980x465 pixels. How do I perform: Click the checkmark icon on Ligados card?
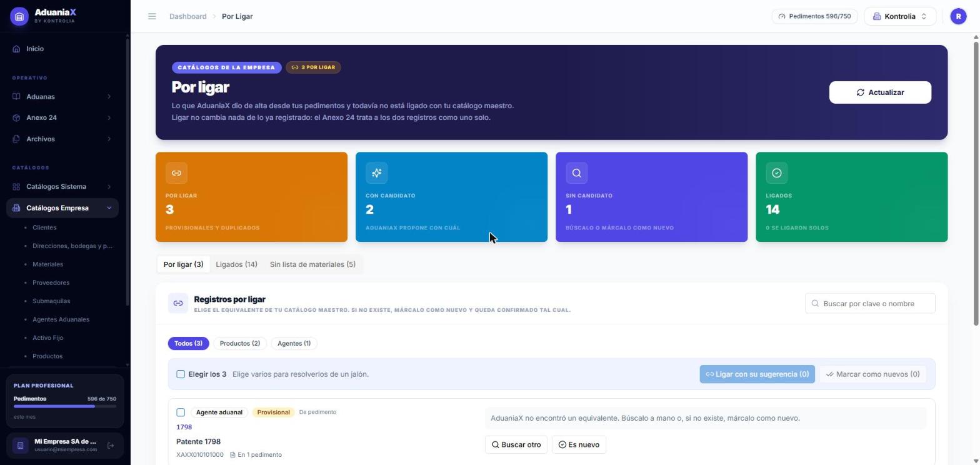776,173
